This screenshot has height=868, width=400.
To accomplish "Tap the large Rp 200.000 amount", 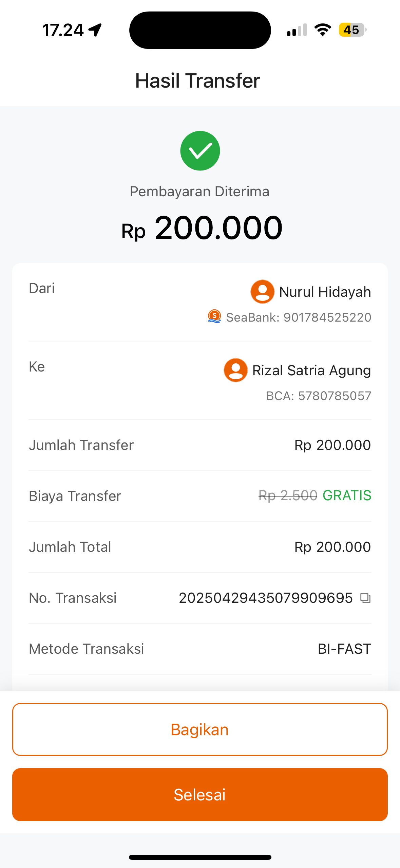I will pyautogui.click(x=202, y=228).
